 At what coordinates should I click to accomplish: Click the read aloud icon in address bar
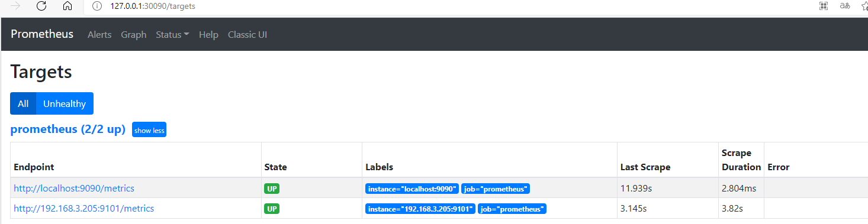click(x=845, y=6)
